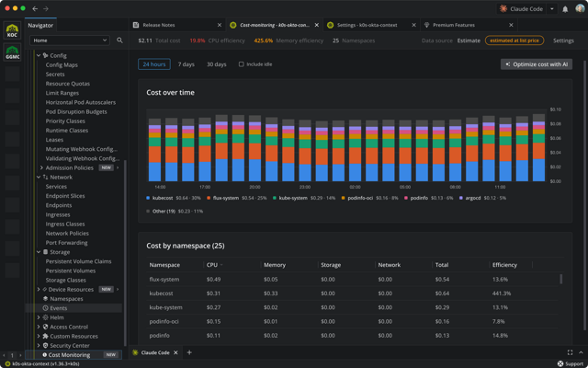Click Optimize cost with AI button
This screenshot has width=588, height=368.
(x=537, y=64)
